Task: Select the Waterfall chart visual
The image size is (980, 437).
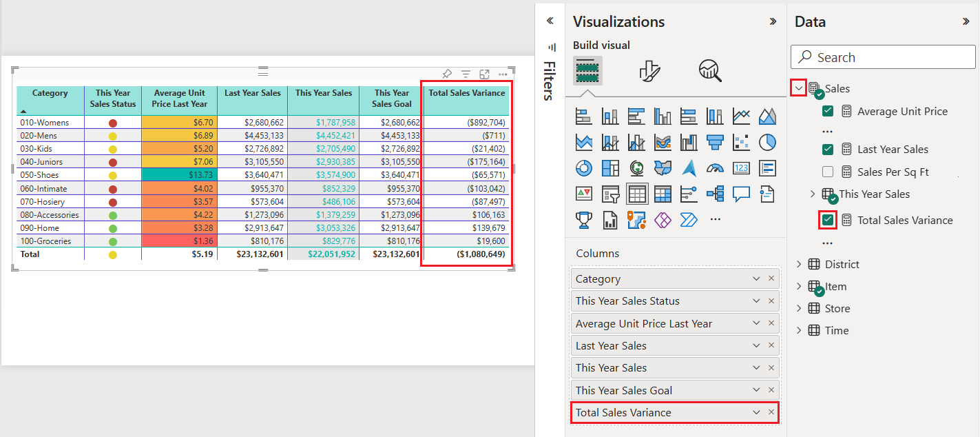Action: pyautogui.click(x=689, y=142)
